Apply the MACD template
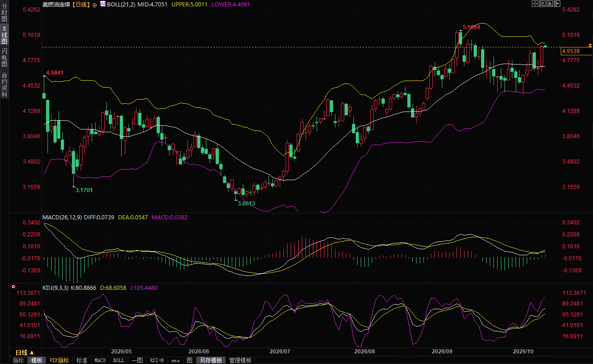Screen dimensions: 593x364 click(x=100, y=360)
